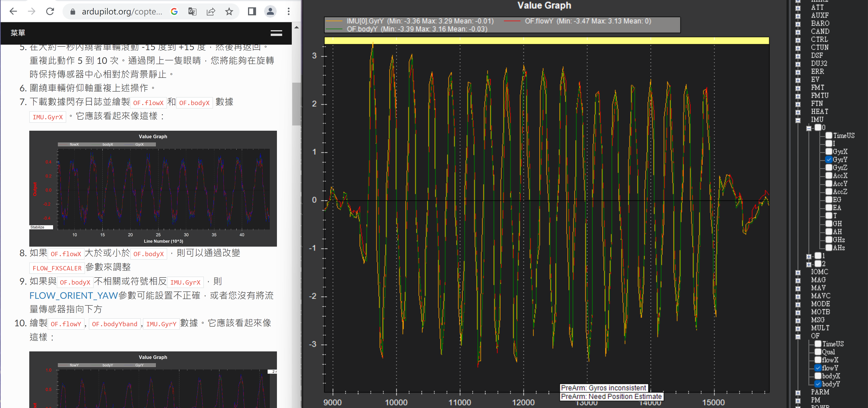Open Google Translate in the address bar
The width and height of the screenshot is (868, 408).
[193, 11]
